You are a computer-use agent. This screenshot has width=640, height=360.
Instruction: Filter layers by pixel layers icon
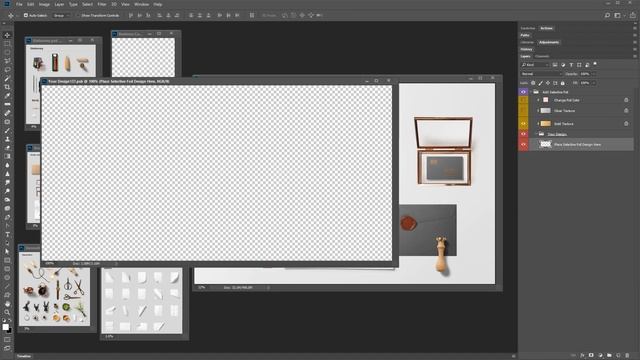pyautogui.click(x=555, y=64)
